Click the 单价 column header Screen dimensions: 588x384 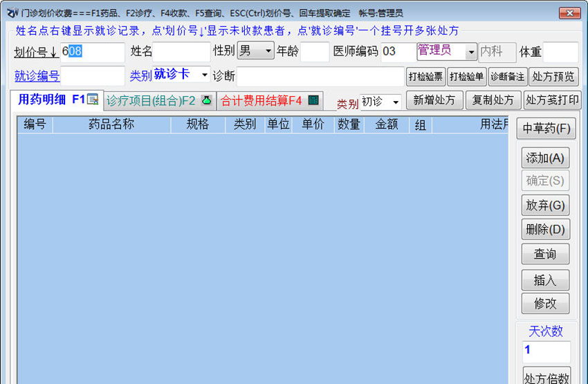pos(313,125)
